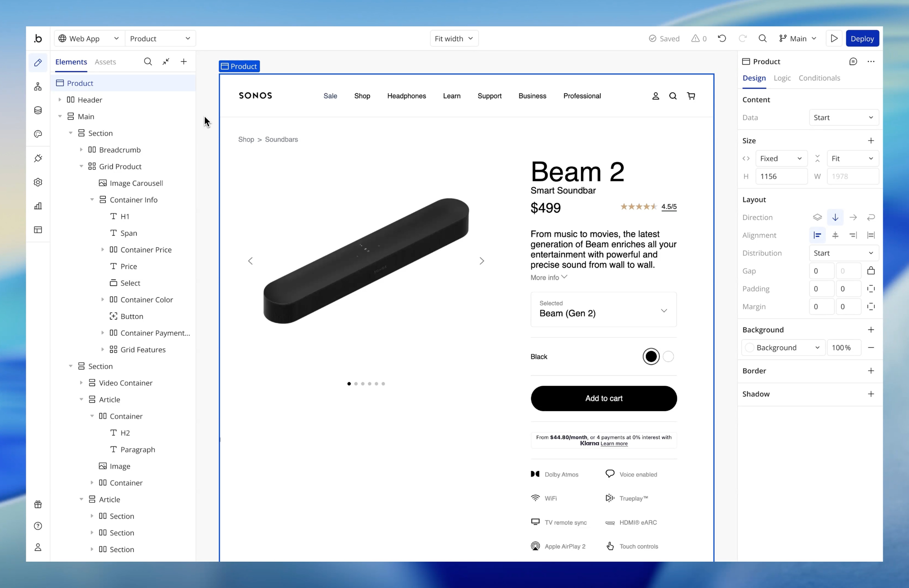Set layout direction to column down arrow
909x588 pixels.
click(835, 217)
